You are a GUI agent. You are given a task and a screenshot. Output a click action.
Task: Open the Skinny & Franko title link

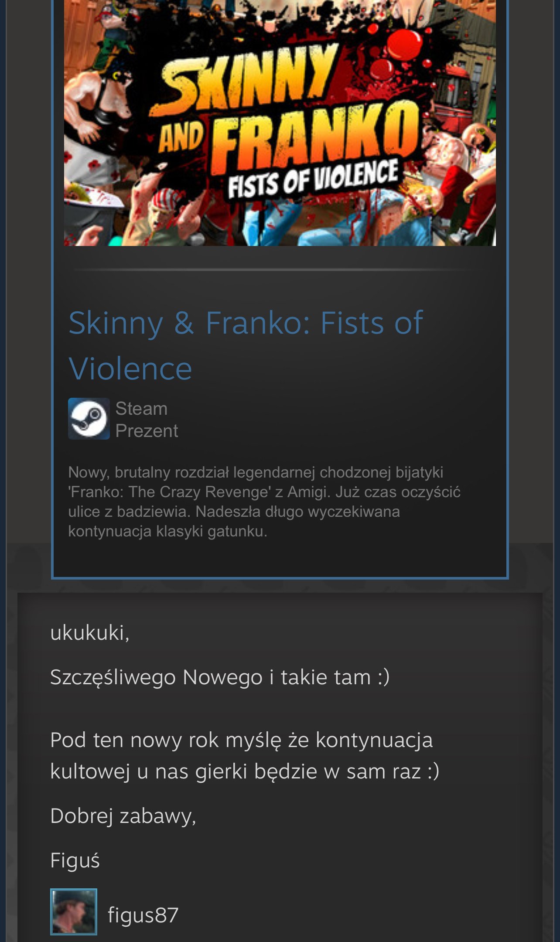pos(246,345)
